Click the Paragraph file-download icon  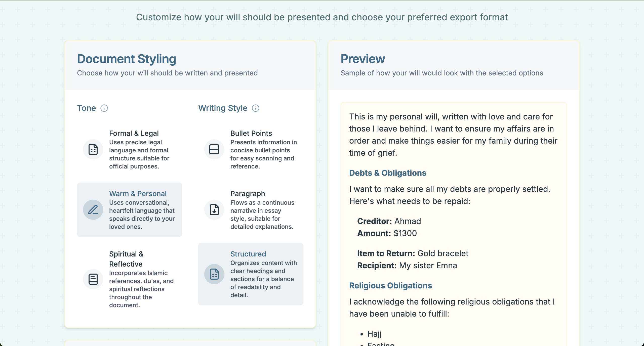214,210
